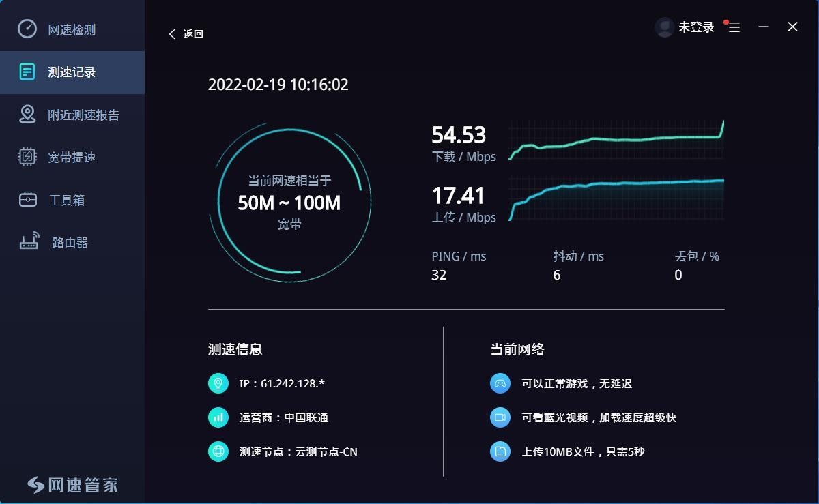Click 上传10MB文件，只需5秒 text

pos(583,451)
